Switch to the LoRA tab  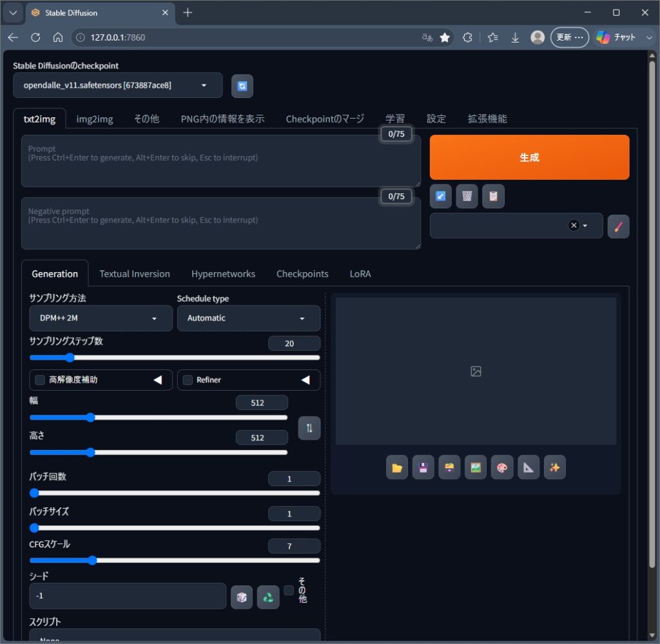point(360,274)
